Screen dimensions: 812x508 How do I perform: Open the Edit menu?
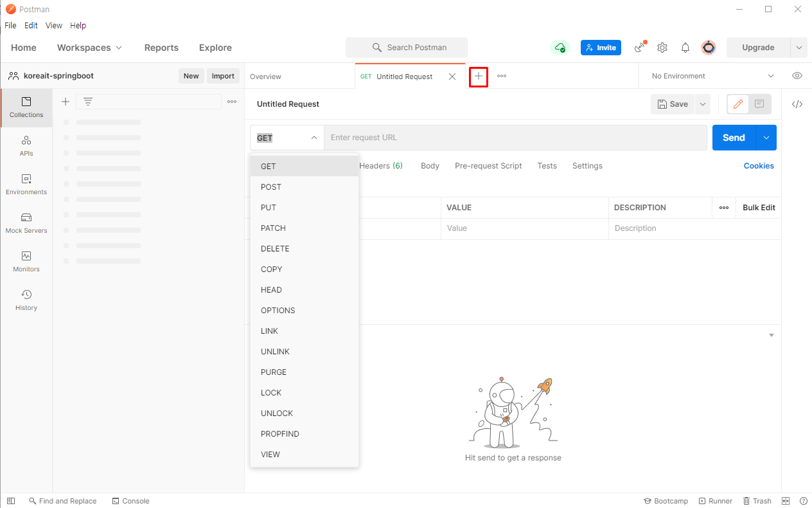tap(31, 26)
